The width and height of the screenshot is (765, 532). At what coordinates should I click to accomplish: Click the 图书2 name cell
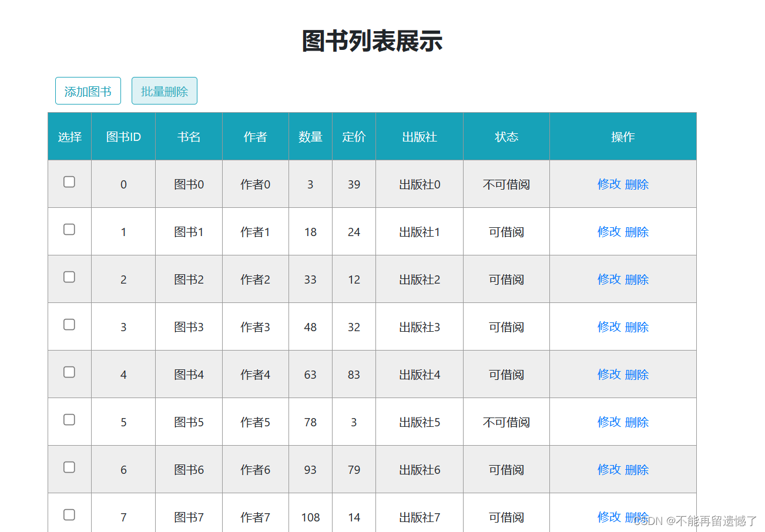189,280
